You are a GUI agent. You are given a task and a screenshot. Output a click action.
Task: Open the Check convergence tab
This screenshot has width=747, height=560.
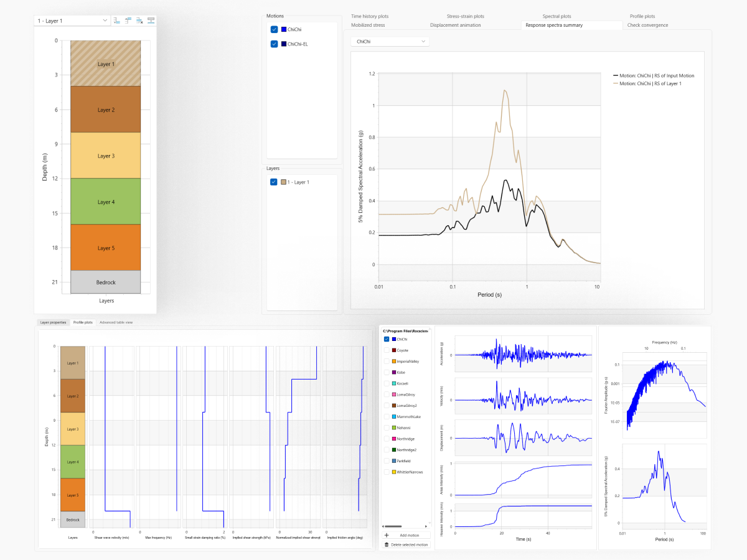pos(647,26)
